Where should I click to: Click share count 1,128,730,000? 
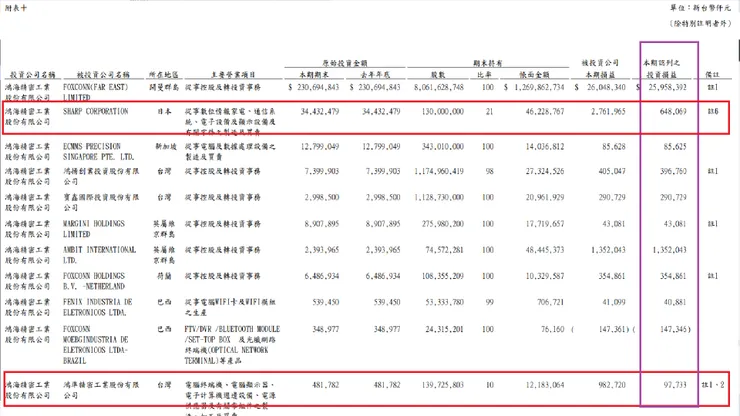pos(439,197)
